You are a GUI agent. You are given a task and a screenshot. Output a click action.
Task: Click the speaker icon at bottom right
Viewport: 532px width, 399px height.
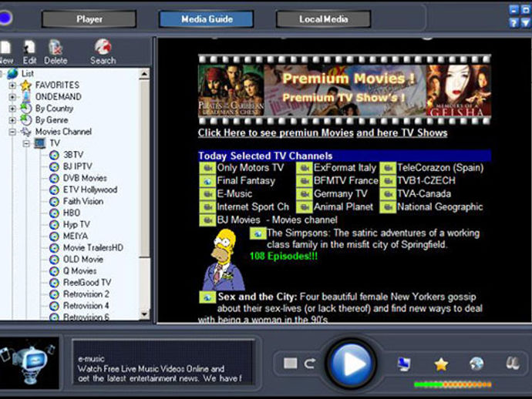point(513,364)
